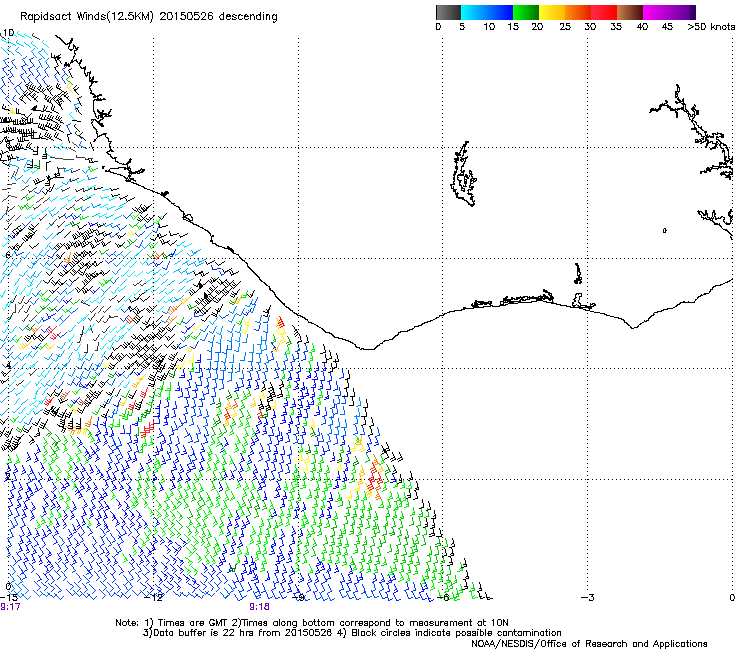This screenshot has width=740, height=650.
Task: Click the "Times are GMT" note line
Action: tap(312, 623)
